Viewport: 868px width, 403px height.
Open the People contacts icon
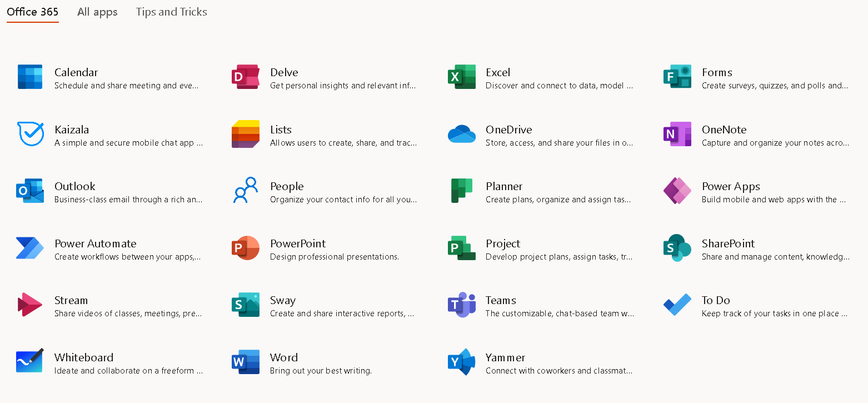246,191
